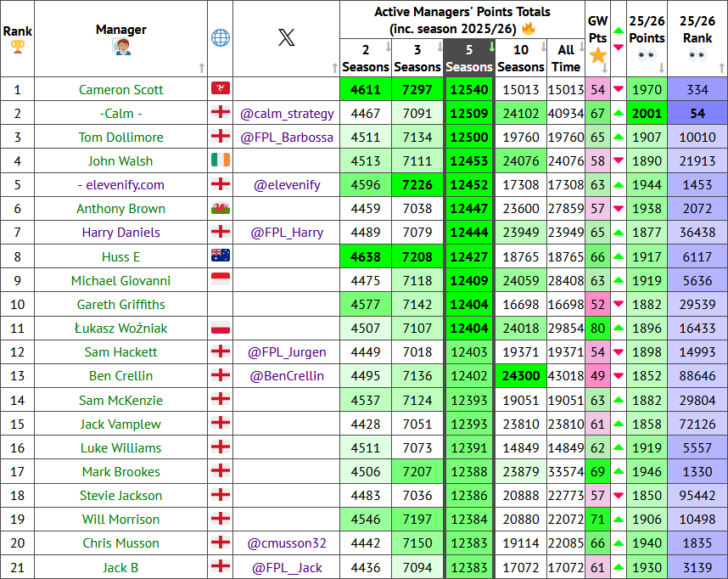The image size is (728, 579).
Task: Click the eyes icon under 25/26 Rank
Action: coord(697,56)
